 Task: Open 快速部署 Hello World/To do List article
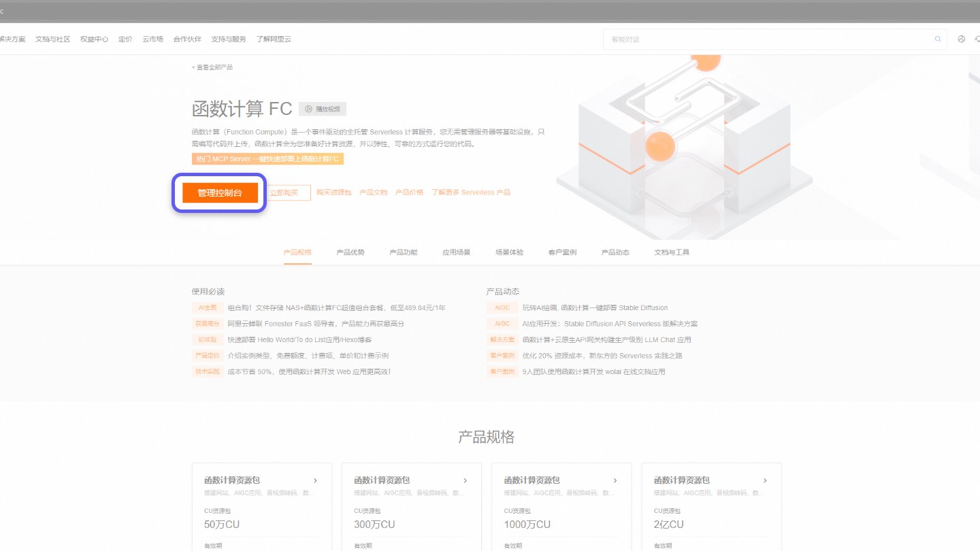[299, 339]
